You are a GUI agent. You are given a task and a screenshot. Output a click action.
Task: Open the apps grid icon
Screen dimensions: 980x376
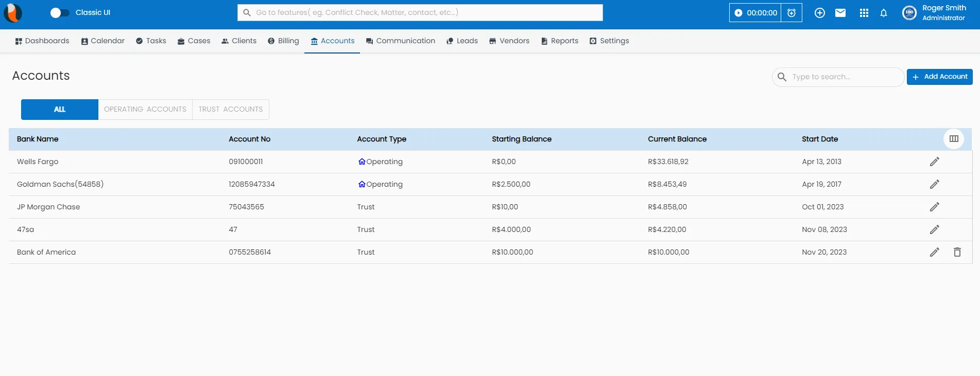(864, 13)
